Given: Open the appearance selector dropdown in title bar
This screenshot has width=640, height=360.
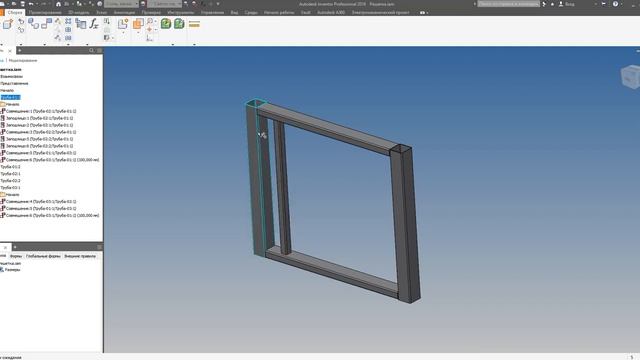Looking at the screenshot, I should click(164, 4).
